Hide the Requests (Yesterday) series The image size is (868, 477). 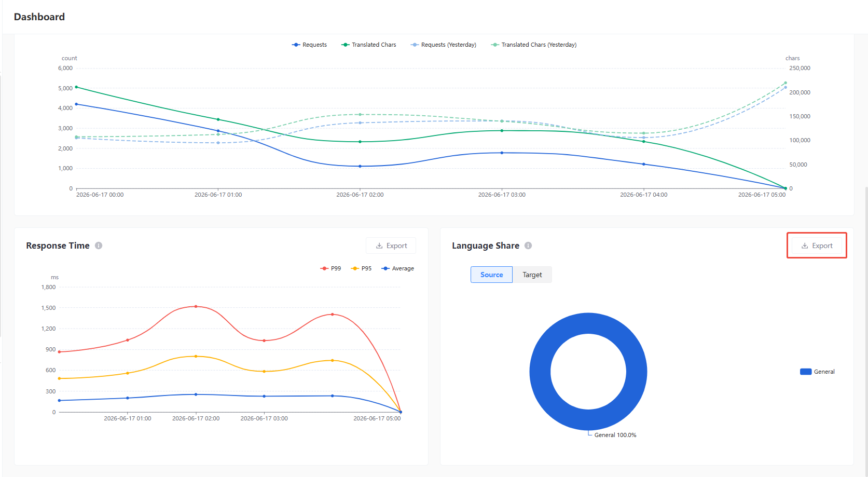tap(444, 45)
